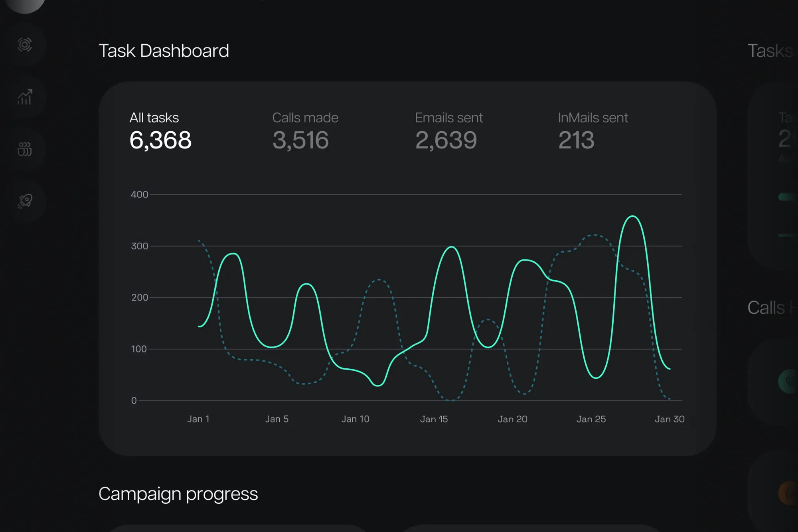Switch to the InMails sent tab
This screenshot has height=532, width=798.
(593, 118)
